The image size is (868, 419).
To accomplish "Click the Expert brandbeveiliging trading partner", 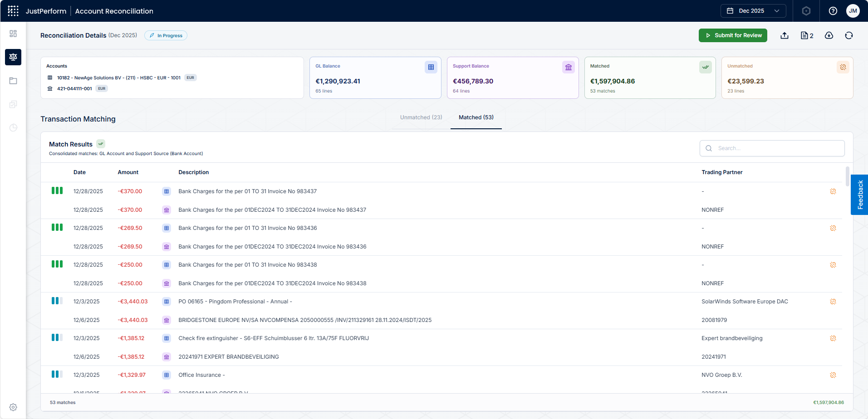I will coord(732,338).
